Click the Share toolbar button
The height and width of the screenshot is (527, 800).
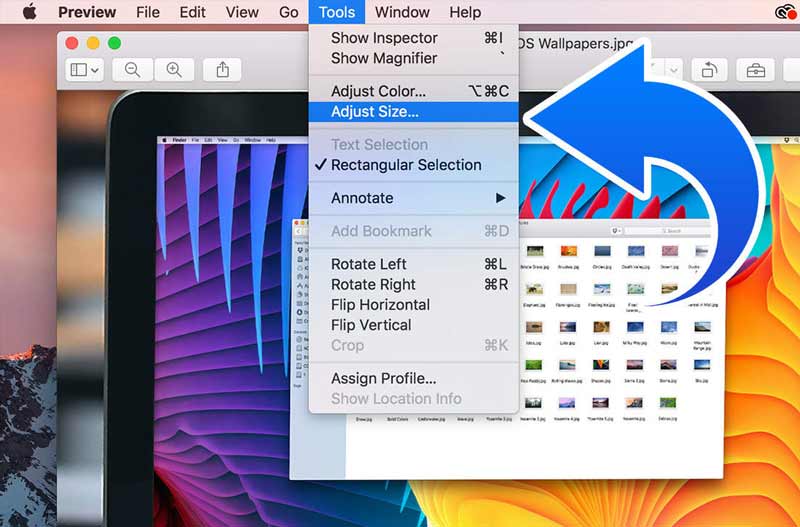[x=222, y=70]
